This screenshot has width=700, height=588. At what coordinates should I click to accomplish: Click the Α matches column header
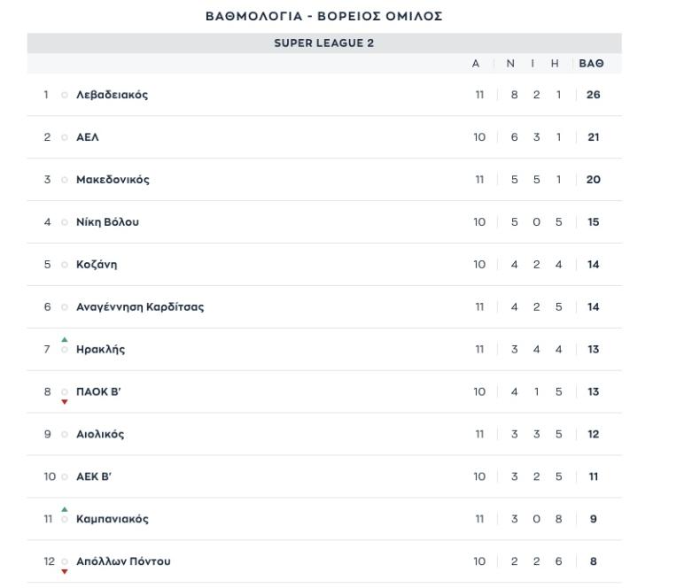tap(476, 64)
